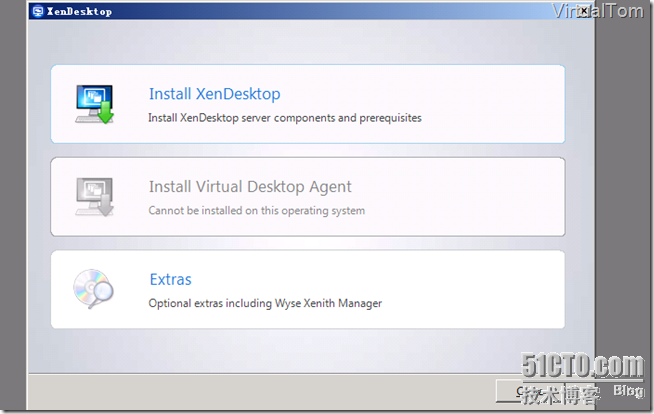This screenshot has height=414, width=654.
Task: Click the greyed Virtual Desktop Agent icon
Action: click(x=94, y=197)
